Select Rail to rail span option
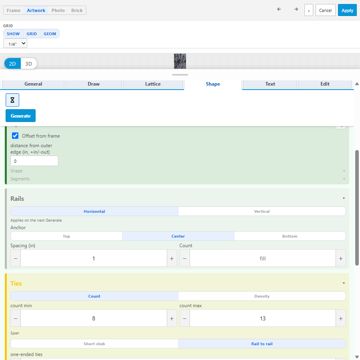Viewport: 360px width, 360px height. pyautogui.click(x=262, y=344)
